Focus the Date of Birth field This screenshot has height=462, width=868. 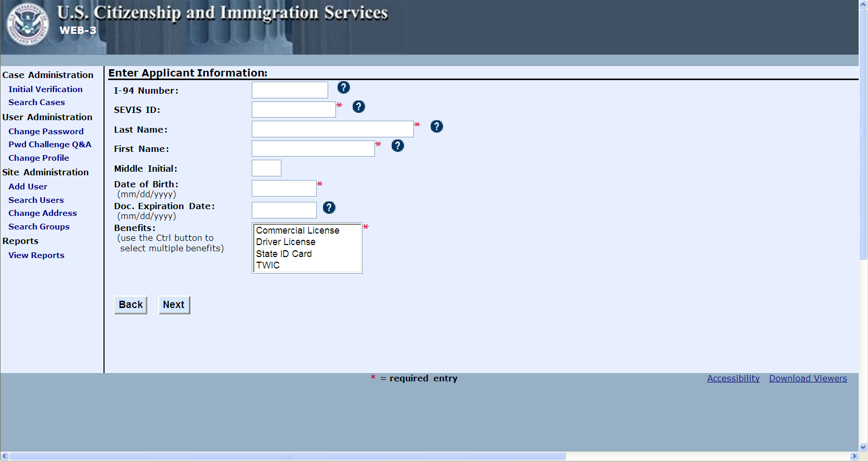(284, 188)
